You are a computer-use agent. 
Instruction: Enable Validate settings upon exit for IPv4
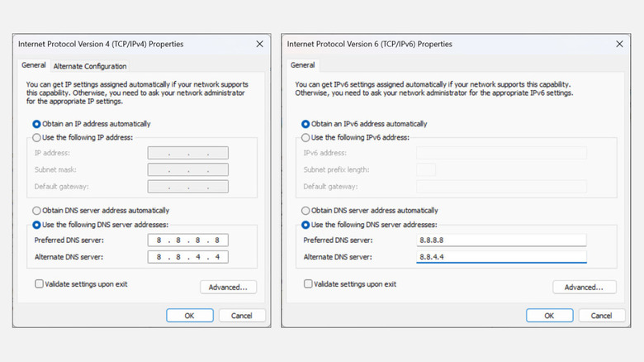click(x=40, y=283)
